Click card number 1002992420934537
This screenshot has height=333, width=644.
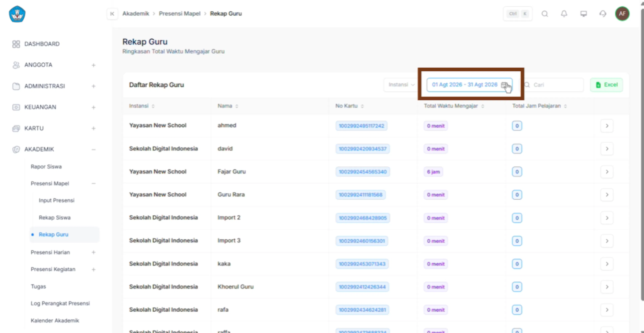[362, 149]
